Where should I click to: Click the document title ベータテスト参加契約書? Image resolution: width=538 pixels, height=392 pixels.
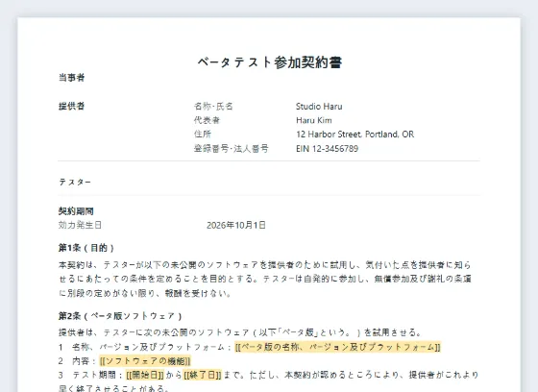point(269,62)
